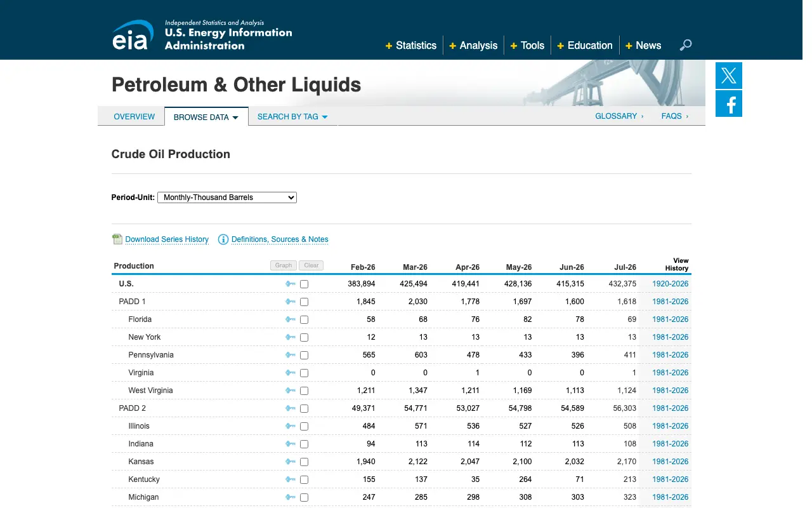This screenshot has width=812, height=508.
Task: Tick the Michigan row checkbox
Action: coord(304,497)
